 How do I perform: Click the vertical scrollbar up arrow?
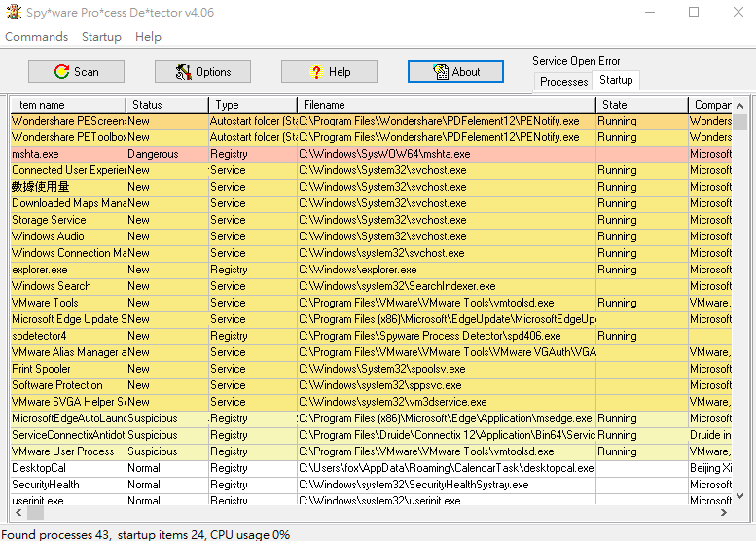[740, 106]
